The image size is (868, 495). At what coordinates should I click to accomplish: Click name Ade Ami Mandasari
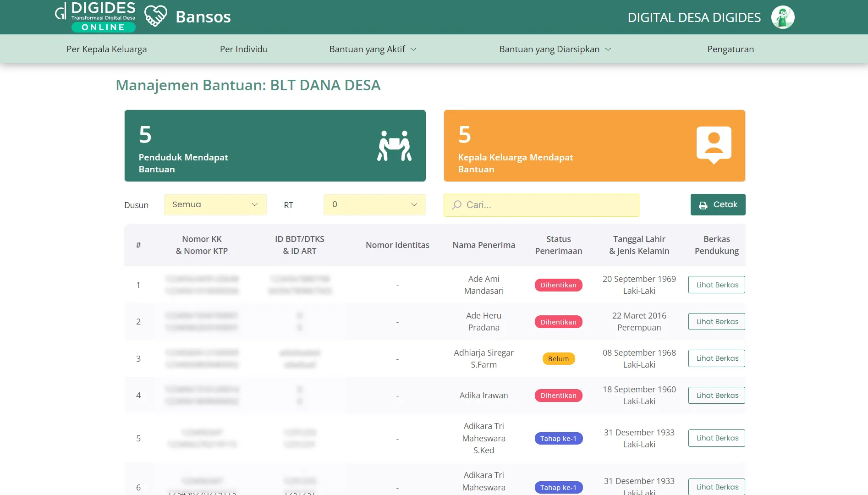point(483,285)
